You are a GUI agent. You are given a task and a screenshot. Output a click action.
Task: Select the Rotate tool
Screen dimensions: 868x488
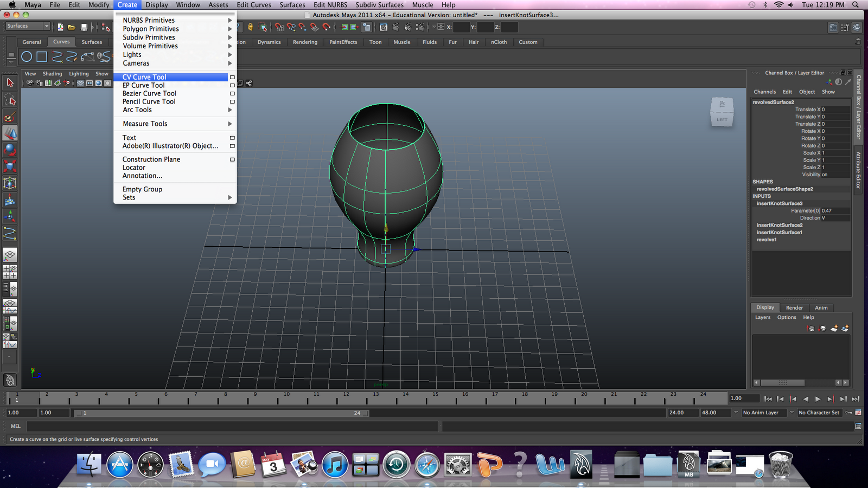pyautogui.click(x=10, y=150)
